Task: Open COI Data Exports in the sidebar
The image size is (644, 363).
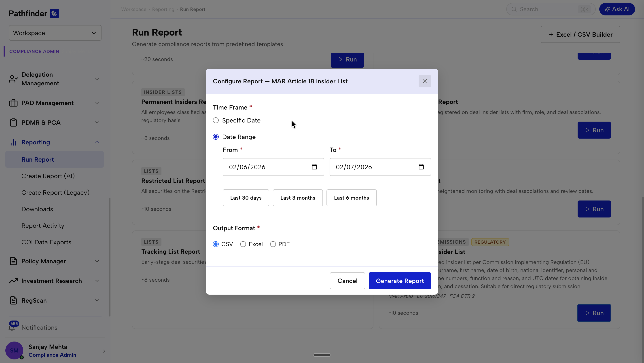Action: 46,242
